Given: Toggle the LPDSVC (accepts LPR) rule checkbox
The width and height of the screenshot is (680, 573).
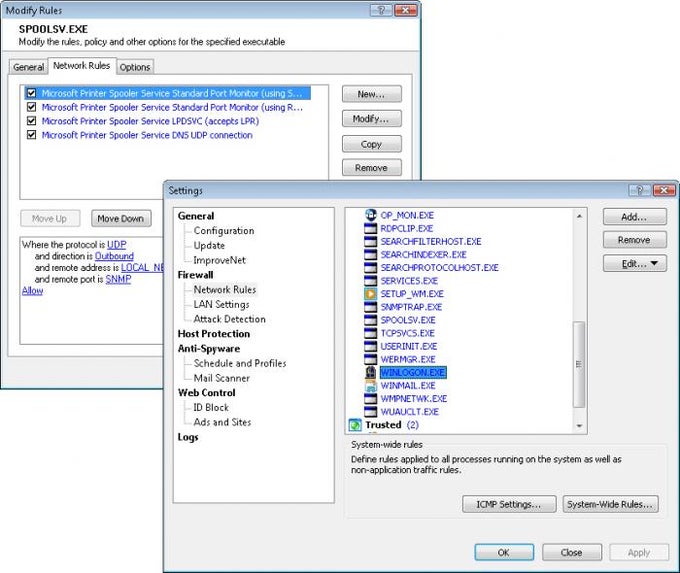Looking at the screenshot, I should [x=31, y=121].
